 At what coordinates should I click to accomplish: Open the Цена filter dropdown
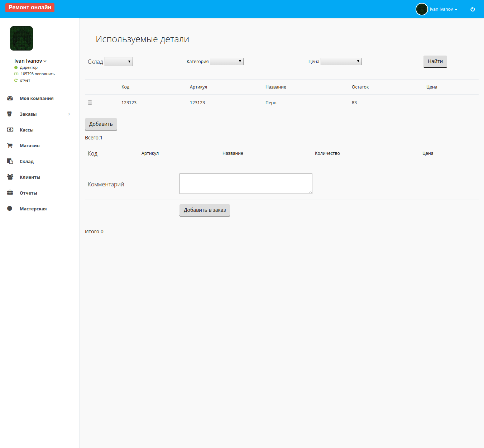341,62
